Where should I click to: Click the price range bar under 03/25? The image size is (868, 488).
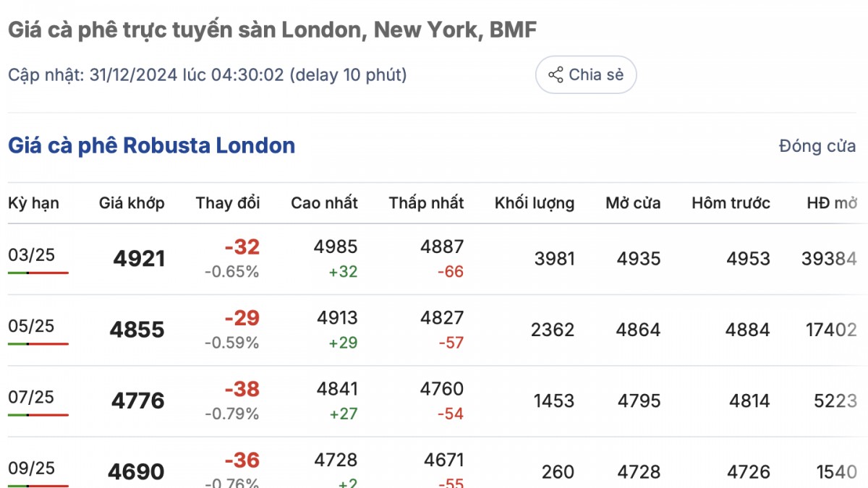tap(38, 273)
